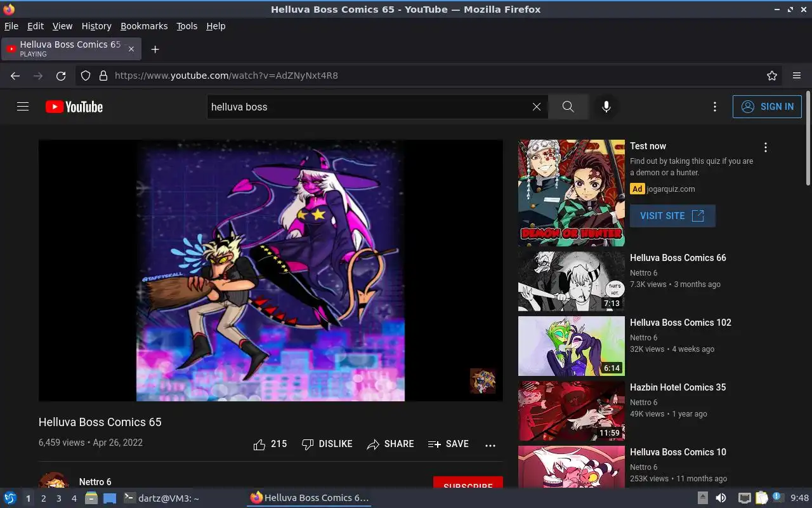The width and height of the screenshot is (812, 508).
Task: Click the SIGN IN button
Action: tap(767, 107)
